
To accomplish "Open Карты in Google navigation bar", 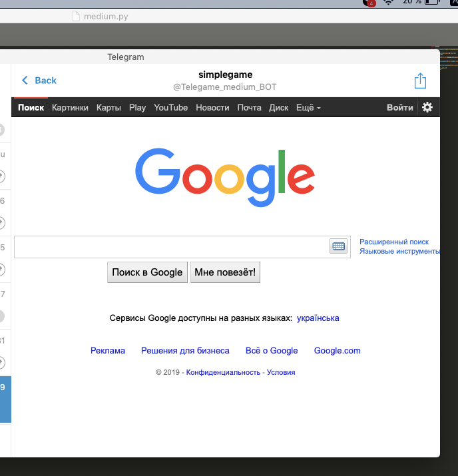I will [x=109, y=107].
